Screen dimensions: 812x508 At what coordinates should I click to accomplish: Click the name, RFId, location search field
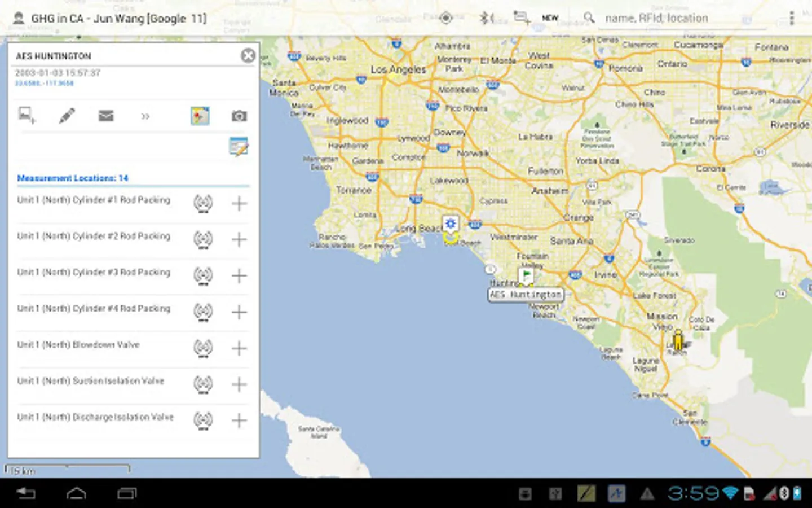[x=682, y=19]
